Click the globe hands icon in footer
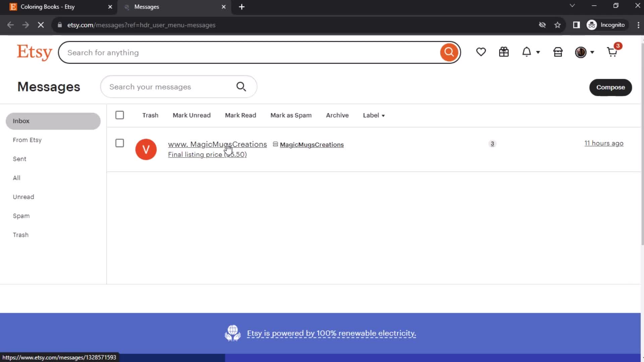Viewport: 644px width, 362px height. click(232, 333)
